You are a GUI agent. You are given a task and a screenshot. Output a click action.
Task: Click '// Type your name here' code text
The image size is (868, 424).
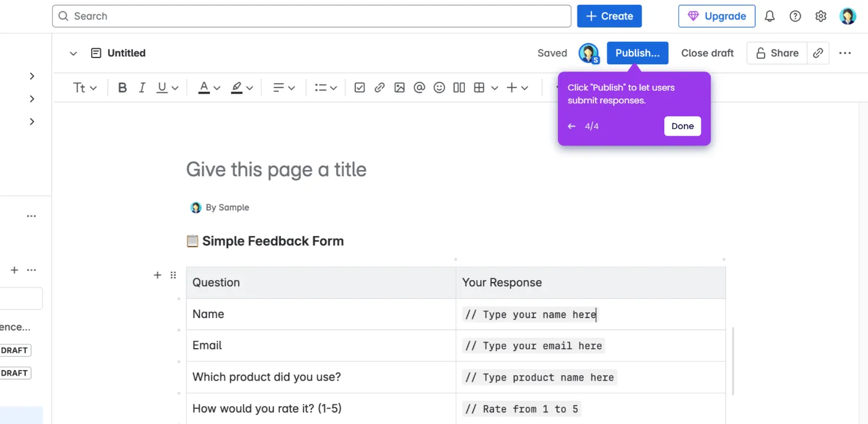pos(530,314)
